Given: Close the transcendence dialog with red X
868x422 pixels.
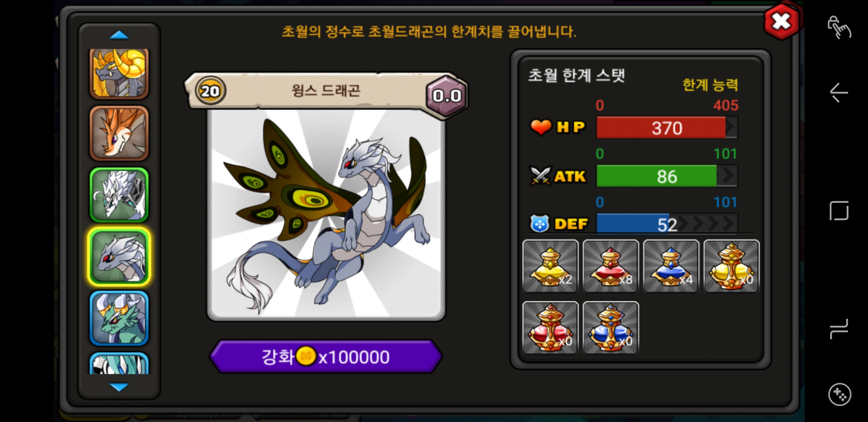Looking at the screenshot, I should point(781,21).
